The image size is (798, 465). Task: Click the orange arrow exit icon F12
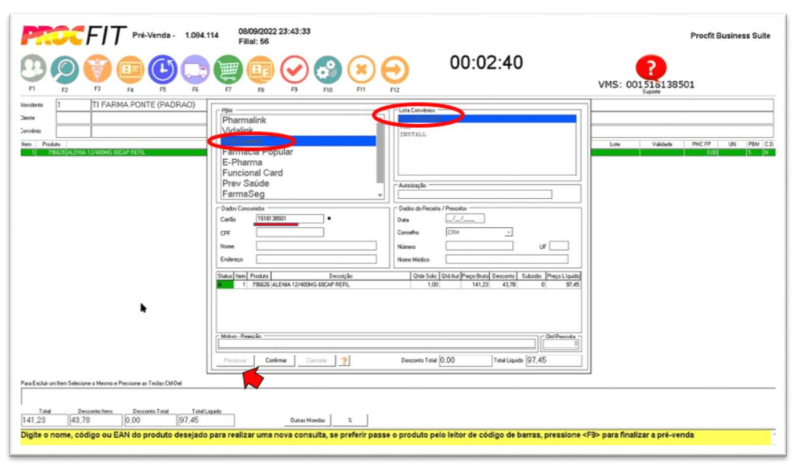point(394,70)
